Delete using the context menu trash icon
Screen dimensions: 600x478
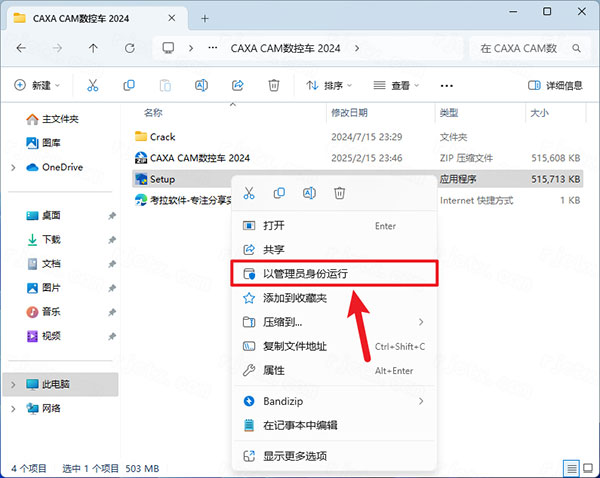(339, 193)
